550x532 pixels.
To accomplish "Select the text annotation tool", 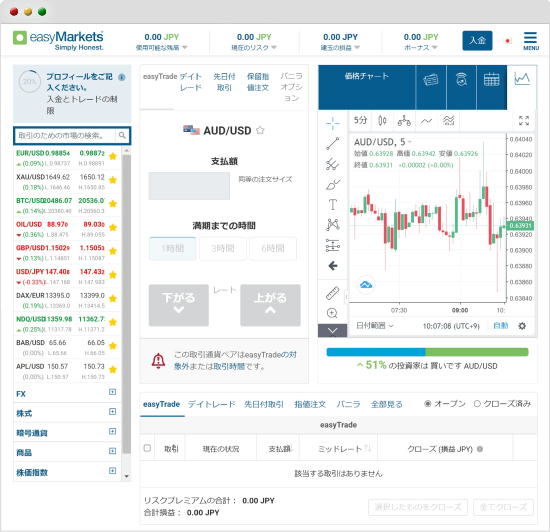I will pyautogui.click(x=333, y=204).
